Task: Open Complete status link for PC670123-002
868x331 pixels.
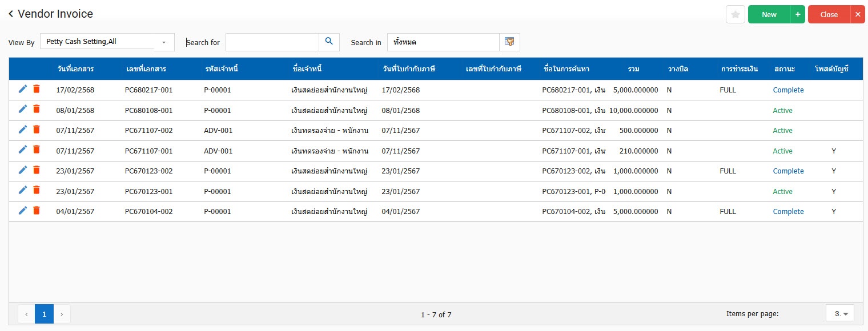Action: (788, 171)
